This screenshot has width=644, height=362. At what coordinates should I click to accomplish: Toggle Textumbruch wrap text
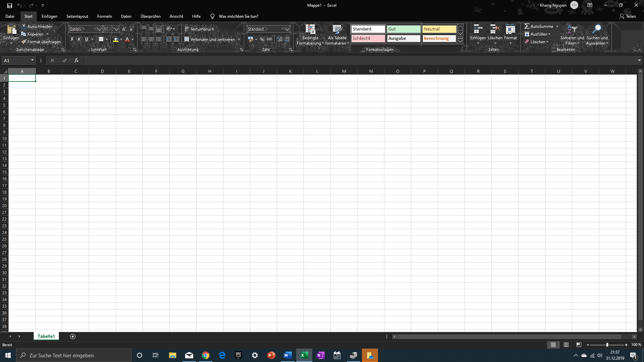pyautogui.click(x=199, y=29)
